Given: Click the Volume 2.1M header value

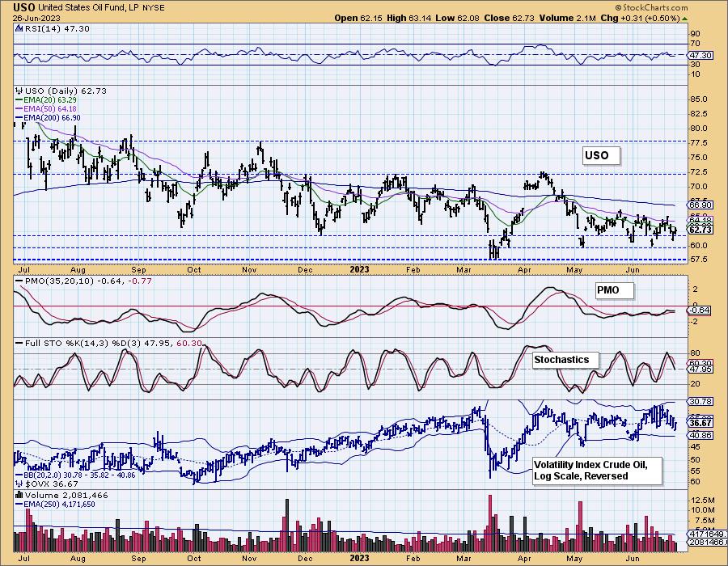Looking at the screenshot, I should (567, 19).
